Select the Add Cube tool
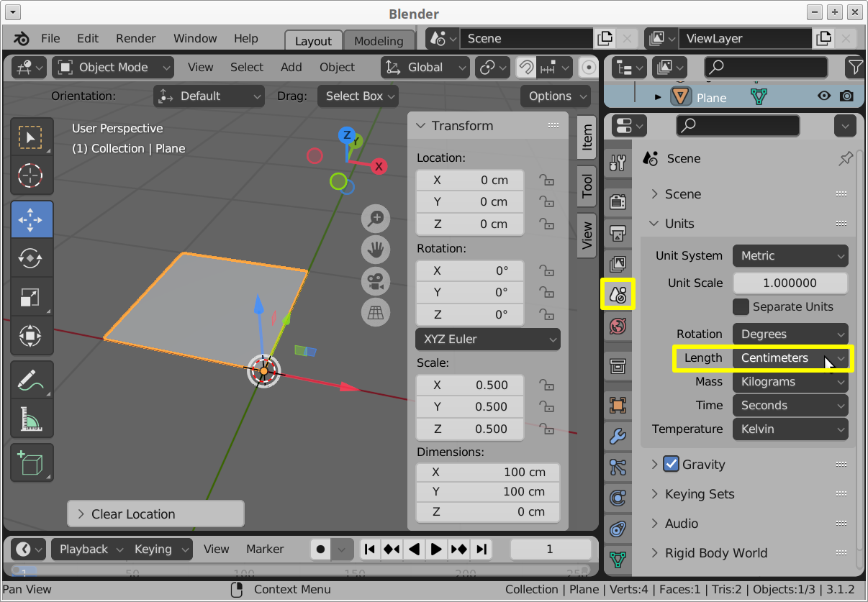This screenshot has height=602, width=868. pyautogui.click(x=31, y=462)
